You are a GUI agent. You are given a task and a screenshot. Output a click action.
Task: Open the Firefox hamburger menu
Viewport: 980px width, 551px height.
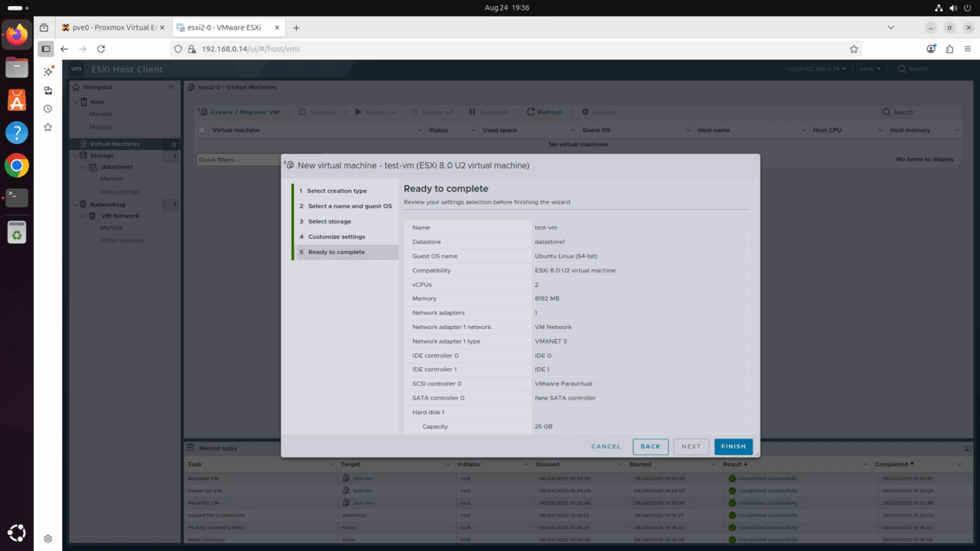coord(968,48)
